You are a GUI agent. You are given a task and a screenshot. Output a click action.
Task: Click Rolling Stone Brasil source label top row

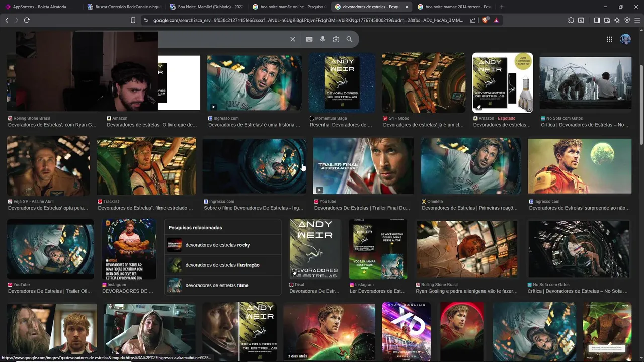[x=32, y=118]
